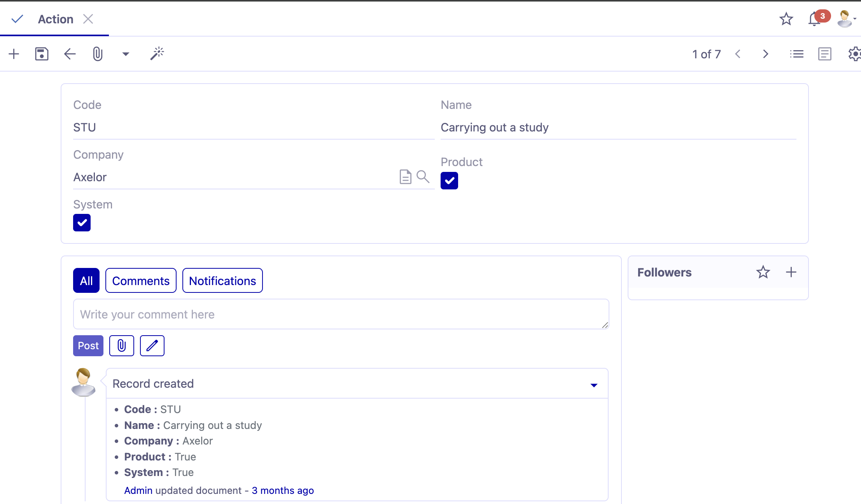Click the comment text area
Screen dimensions: 861x504
tap(341, 314)
